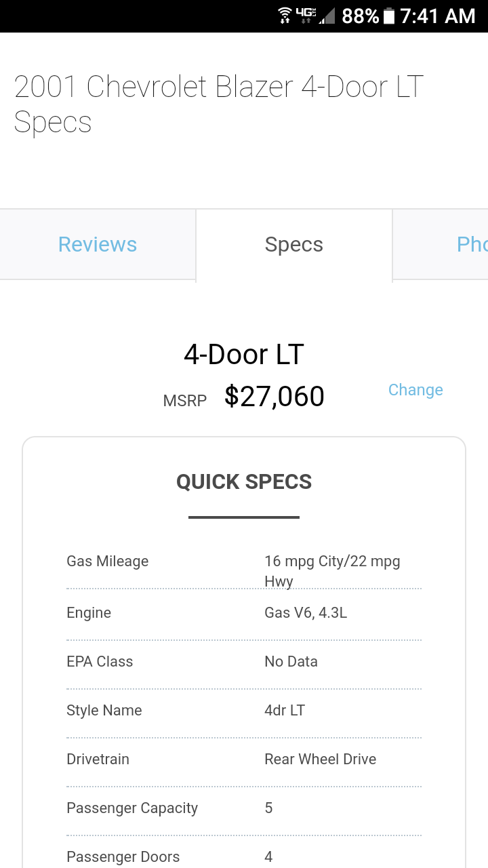
Task: Select the Passenger Doors row
Action: 244,857
